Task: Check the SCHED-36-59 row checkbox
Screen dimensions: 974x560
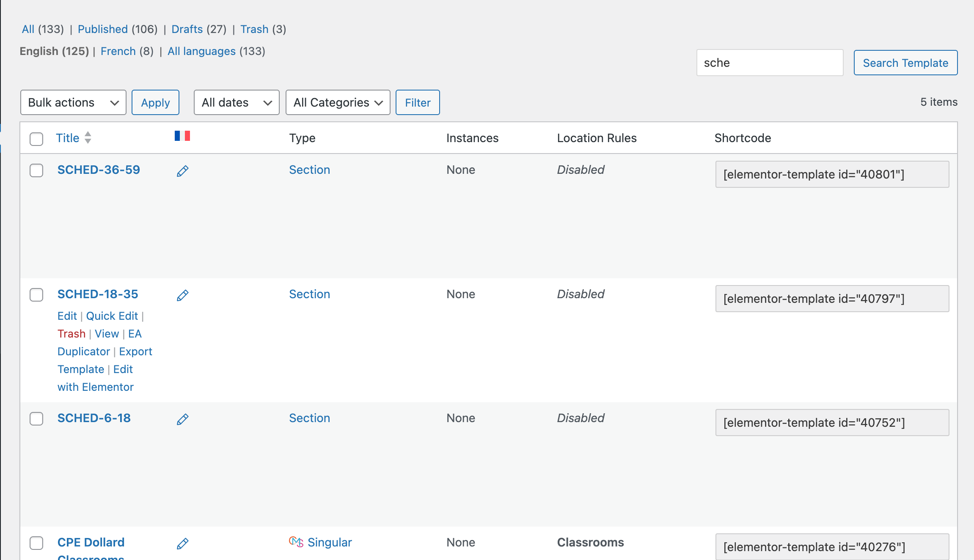Action: [x=36, y=170]
